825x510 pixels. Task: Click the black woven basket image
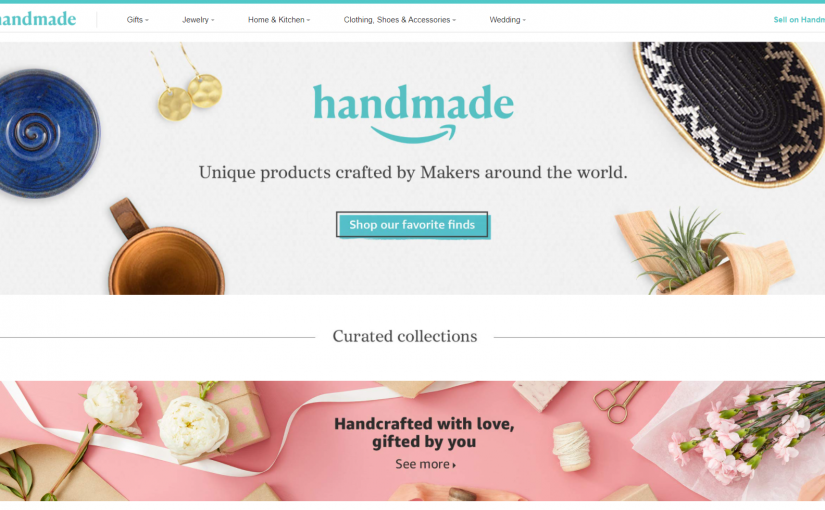click(730, 113)
